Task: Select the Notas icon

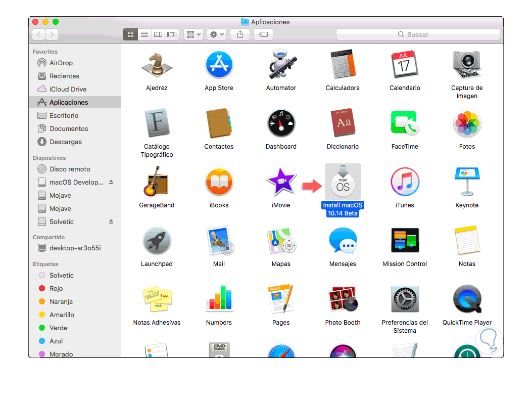Action: 467,240
